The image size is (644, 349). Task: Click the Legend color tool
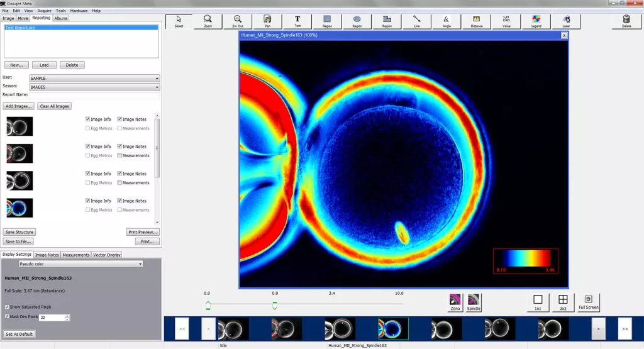536,21
